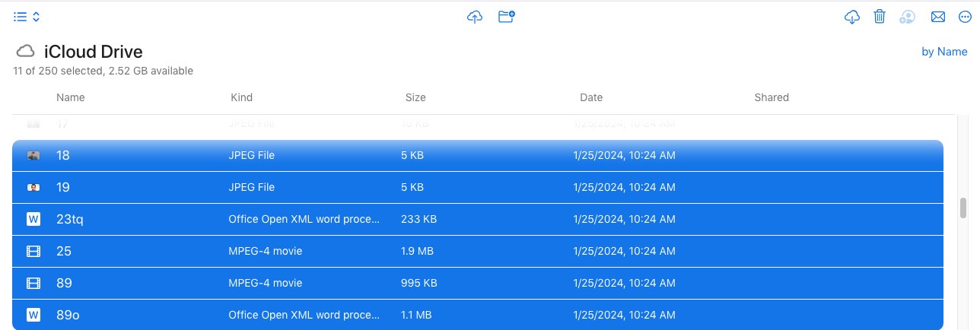The width and height of the screenshot is (980, 330).
Task: Click the Name column header
Action: pos(71,97)
